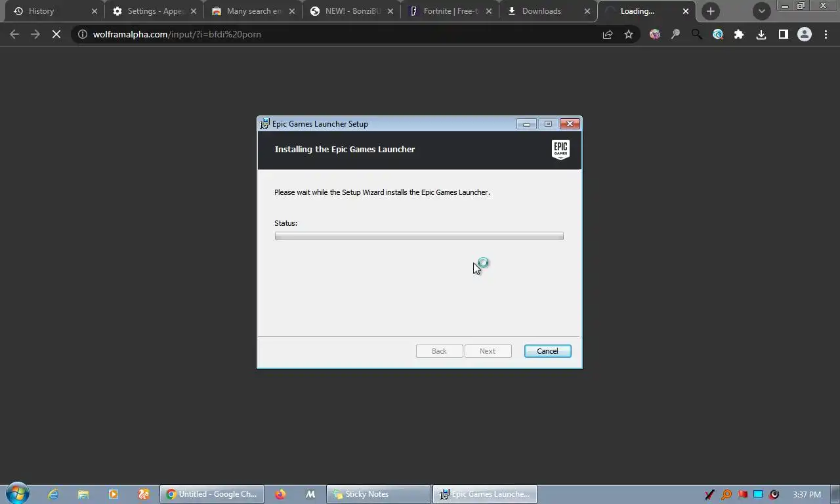Close the Settings tab

[x=194, y=11]
